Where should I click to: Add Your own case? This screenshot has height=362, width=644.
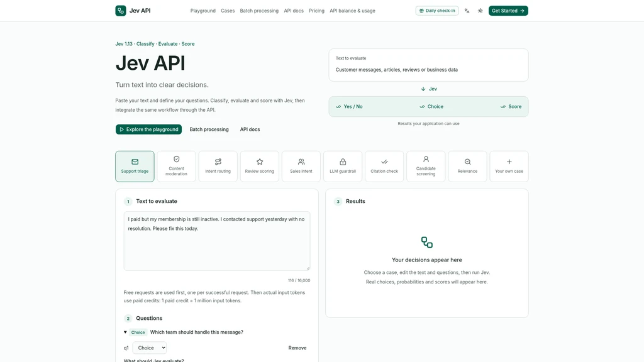(x=509, y=166)
